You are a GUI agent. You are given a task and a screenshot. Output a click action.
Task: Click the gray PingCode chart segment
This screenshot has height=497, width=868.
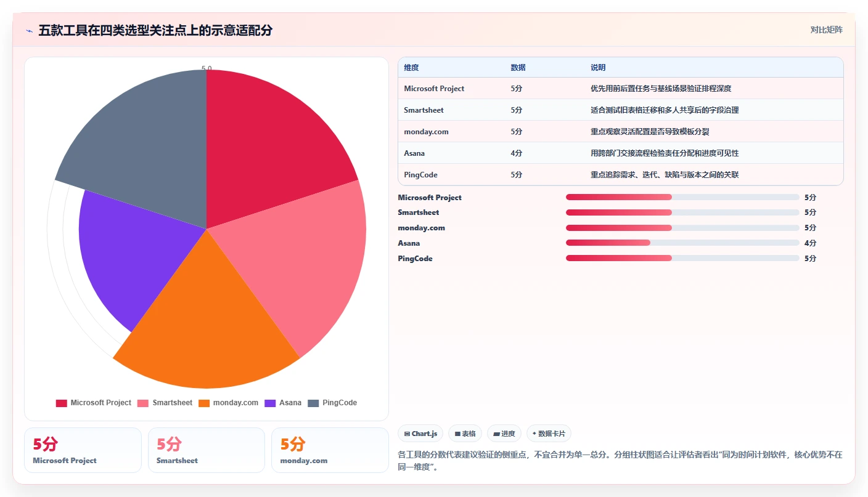[x=148, y=148]
